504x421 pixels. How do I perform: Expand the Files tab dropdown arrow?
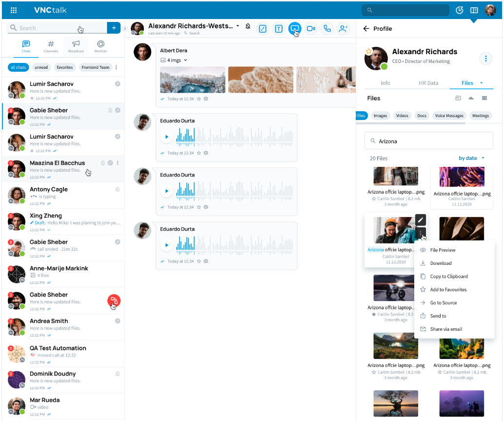pos(482,83)
